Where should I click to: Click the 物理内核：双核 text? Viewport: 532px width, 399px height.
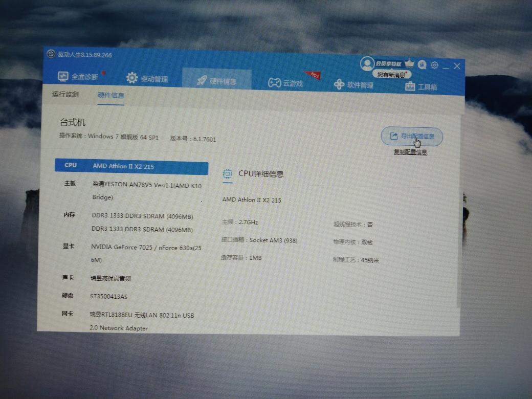353,242
